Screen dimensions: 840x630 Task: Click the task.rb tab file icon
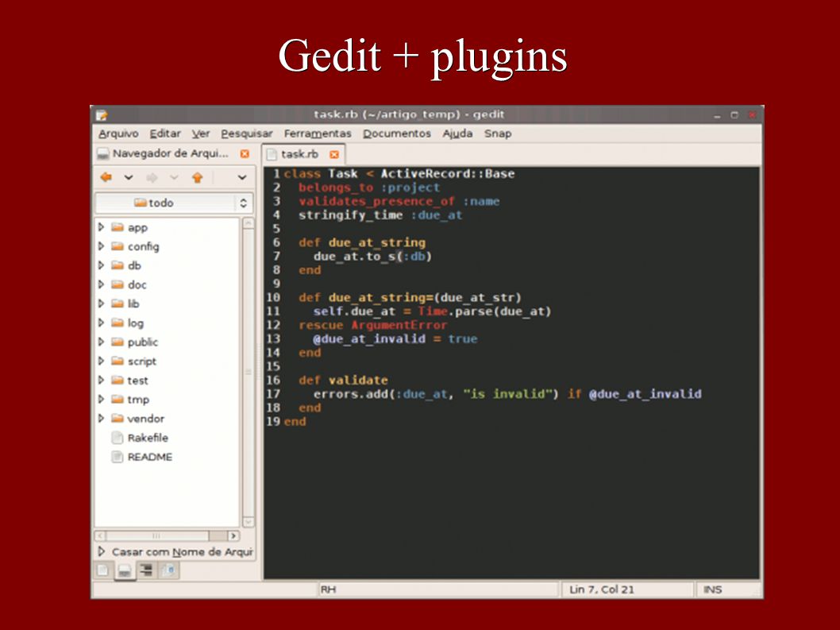[272, 154]
